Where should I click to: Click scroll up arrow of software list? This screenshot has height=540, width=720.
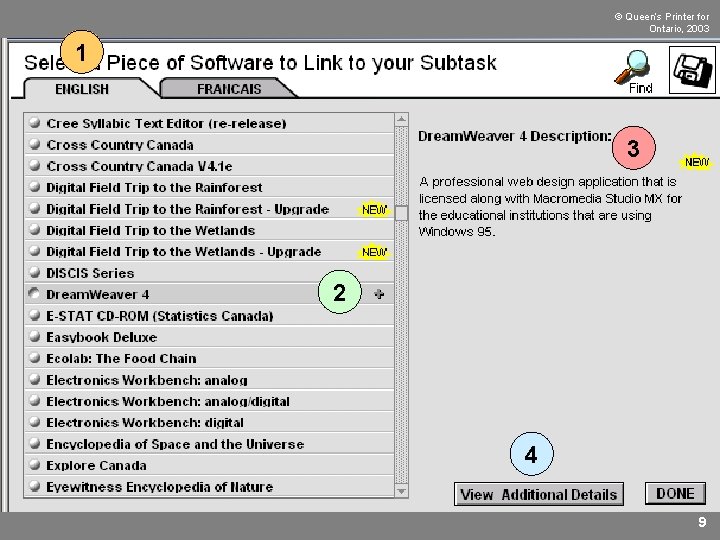tap(401, 119)
